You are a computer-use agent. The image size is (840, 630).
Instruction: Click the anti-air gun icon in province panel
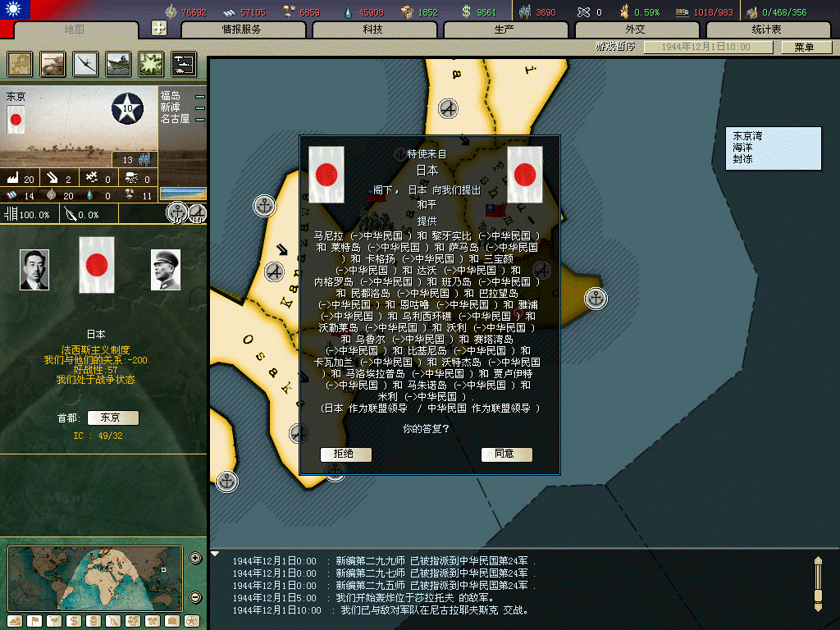[52, 177]
